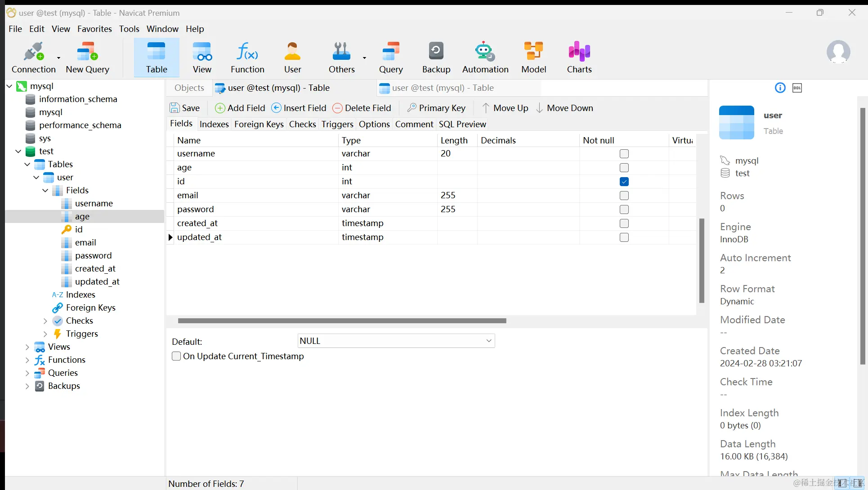Open the Favorites menu
Viewport: 868px width, 490px height.
coord(94,29)
